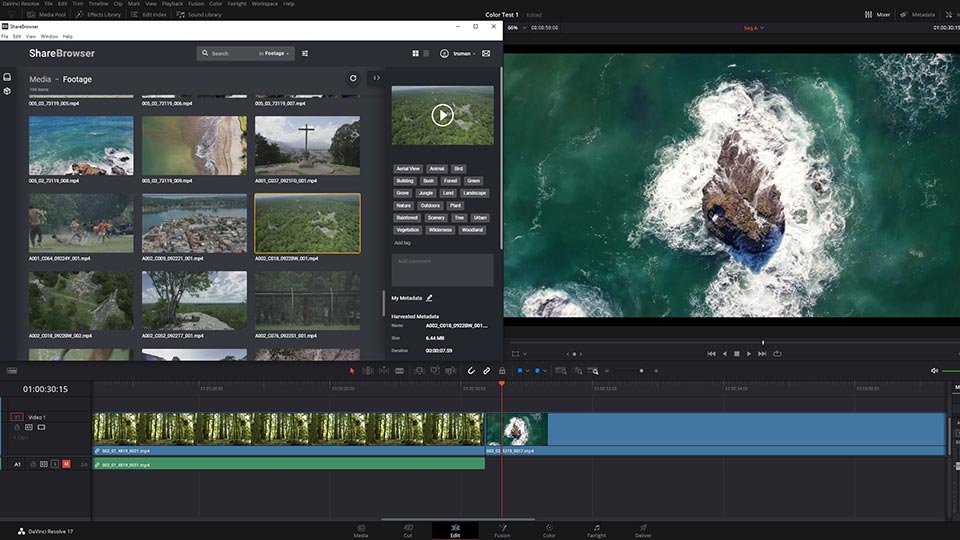Click the custom zoom timeline icon
This screenshot has height=540, width=960.
[x=593, y=370]
